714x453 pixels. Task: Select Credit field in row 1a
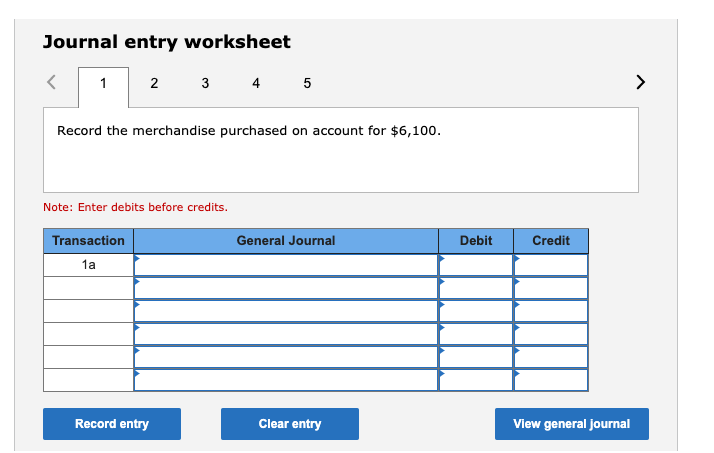(x=551, y=265)
